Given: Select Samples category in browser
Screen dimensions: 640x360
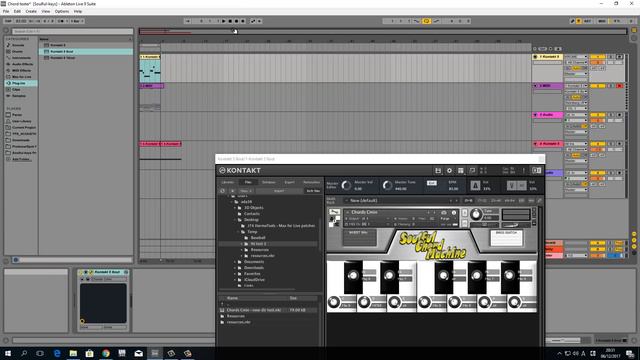Looking at the screenshot, I should tap(18, 96).
